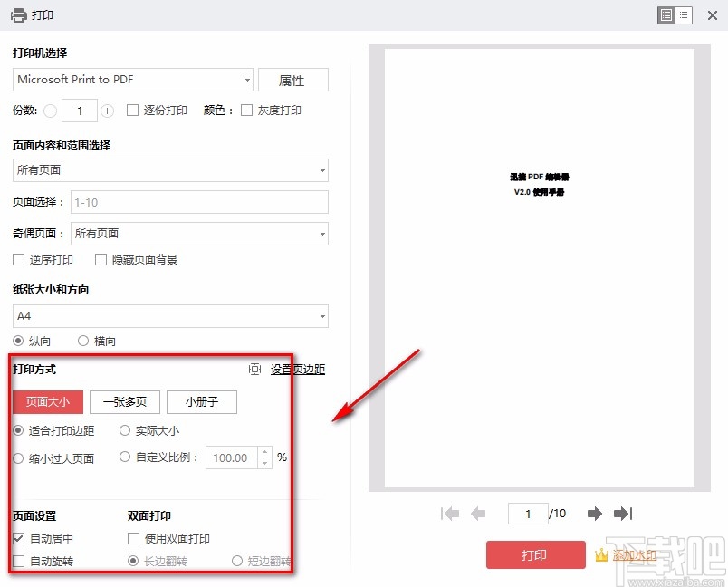Viewport: 728px width, 587px height.
Task: Open 属性 printer properties
Action: click(292, 80)
